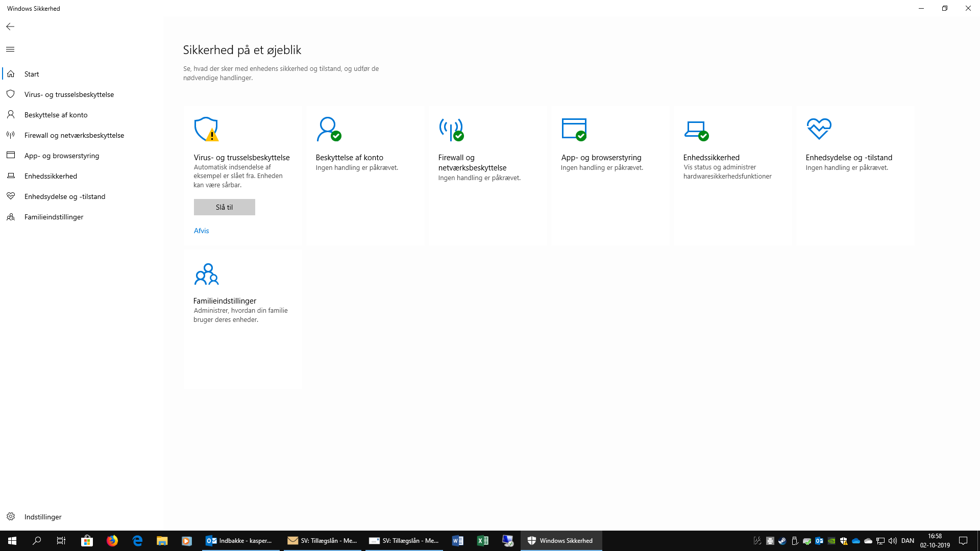The height and width of the screenshot is (551, 980).
Task: Switch to Indbakke Outlook taskbar window
Action: (x=240, y=541)
